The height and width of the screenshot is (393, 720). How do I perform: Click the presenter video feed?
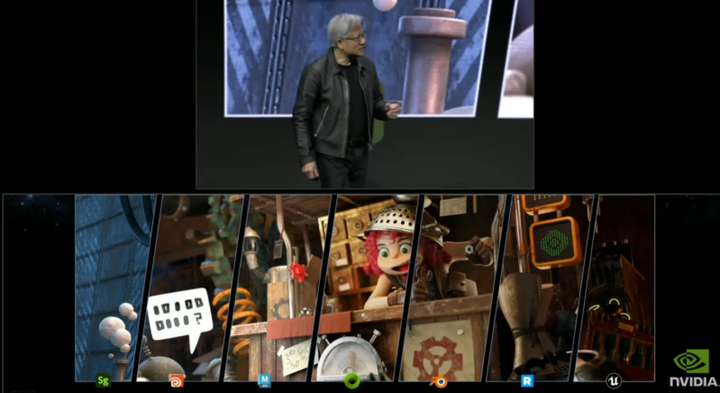[x=365, y=94]
